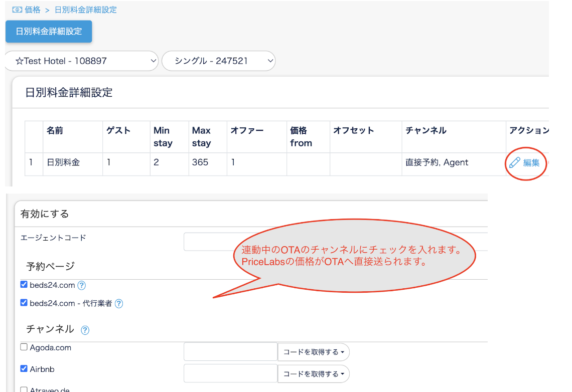Click help icon next to チャンネル heading
572x392 pixels.
pyautogui.click(x=85, y=330)
